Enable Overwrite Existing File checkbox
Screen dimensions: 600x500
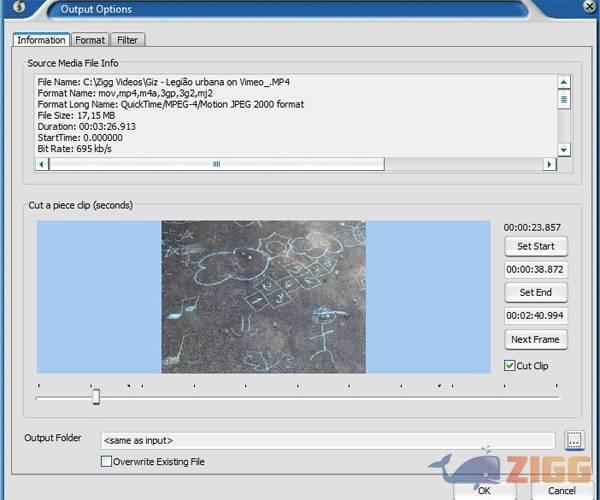(106, 461)
